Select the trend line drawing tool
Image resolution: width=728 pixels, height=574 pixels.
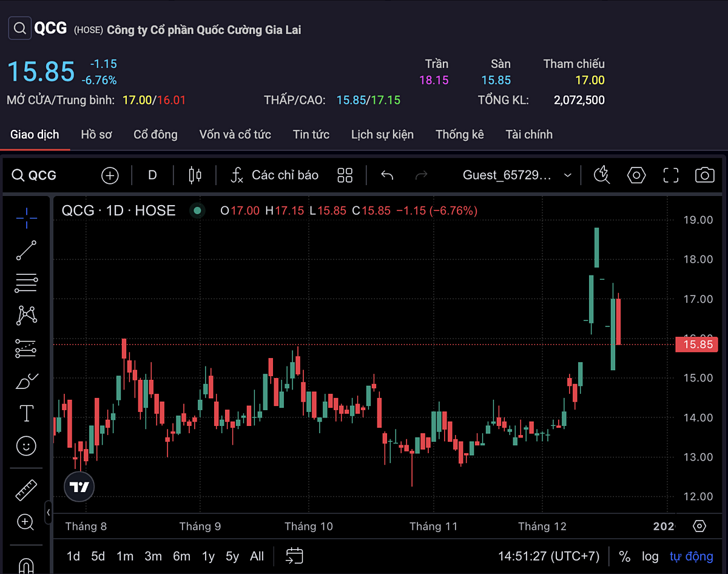pyautogui.click(x=26, y=250)
